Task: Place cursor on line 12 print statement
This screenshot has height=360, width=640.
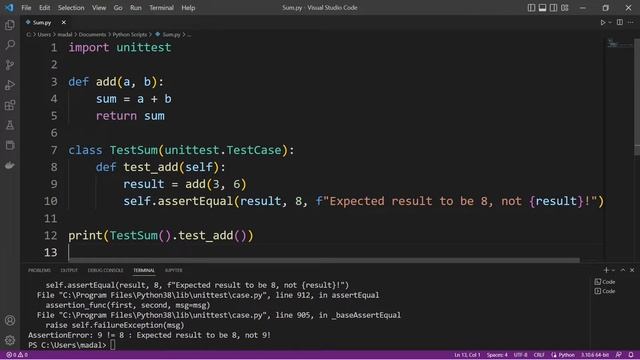Action: 161,236
